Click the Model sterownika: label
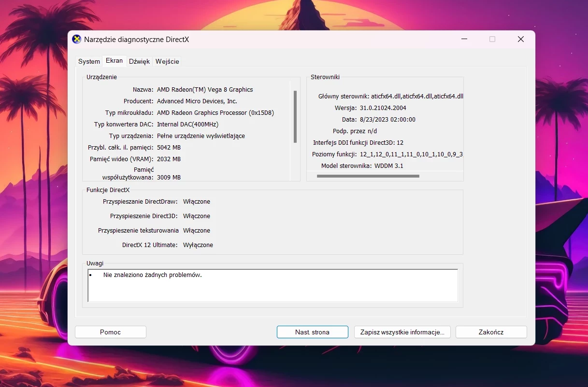This screenshot has height=387, width=588. click(347, 166)
